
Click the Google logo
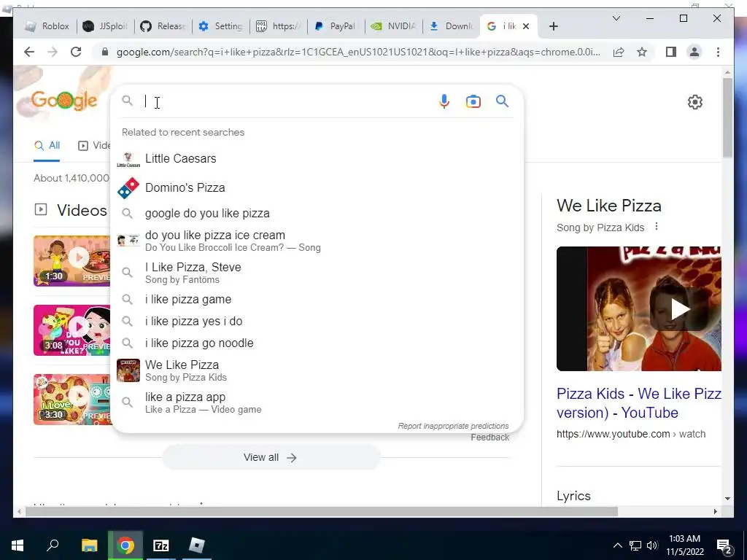pos(64,100)
